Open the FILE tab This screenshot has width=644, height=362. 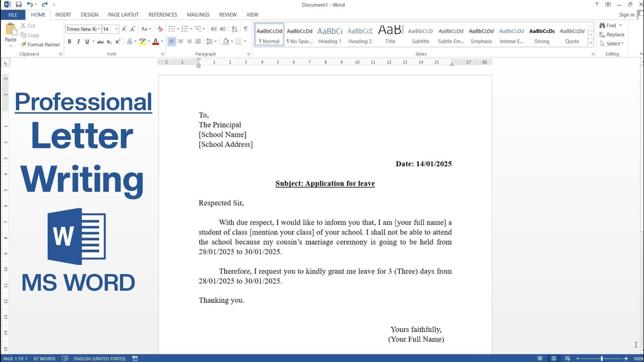click(x=13, y=15)
